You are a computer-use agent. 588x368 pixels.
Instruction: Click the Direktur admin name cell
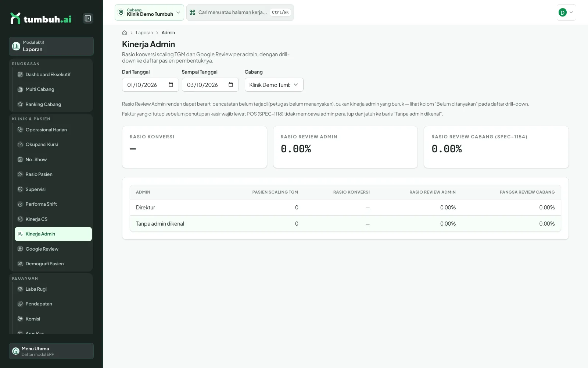click(146, 208)
